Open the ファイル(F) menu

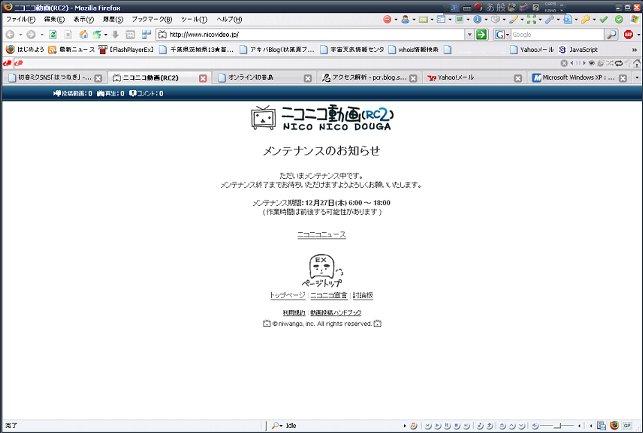click(x=21, y=19)
